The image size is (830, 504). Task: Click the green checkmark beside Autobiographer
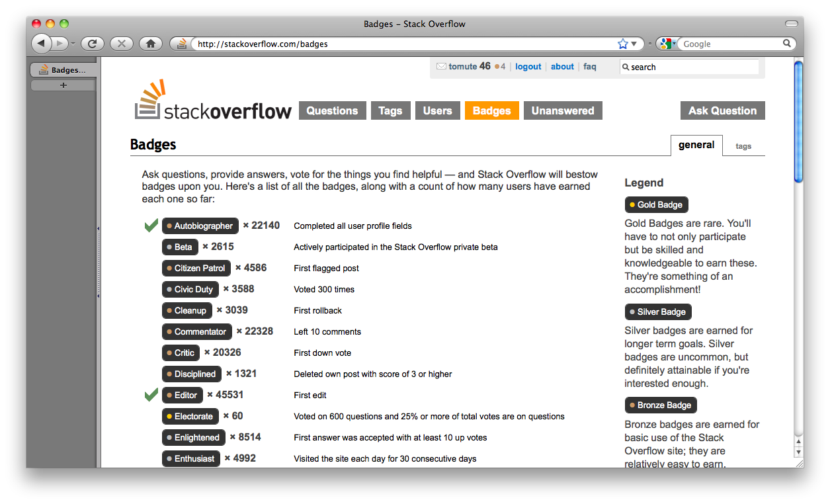(x=151, y=226)
